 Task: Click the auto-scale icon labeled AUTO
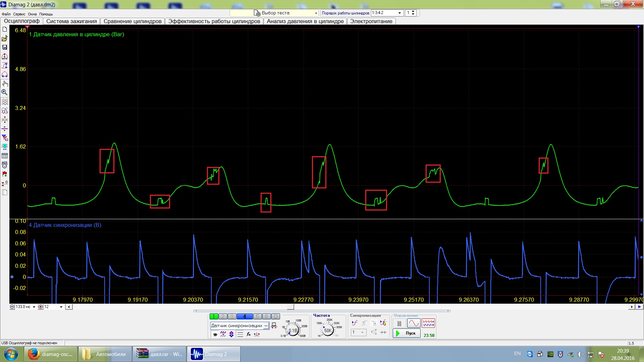(5, 57)
